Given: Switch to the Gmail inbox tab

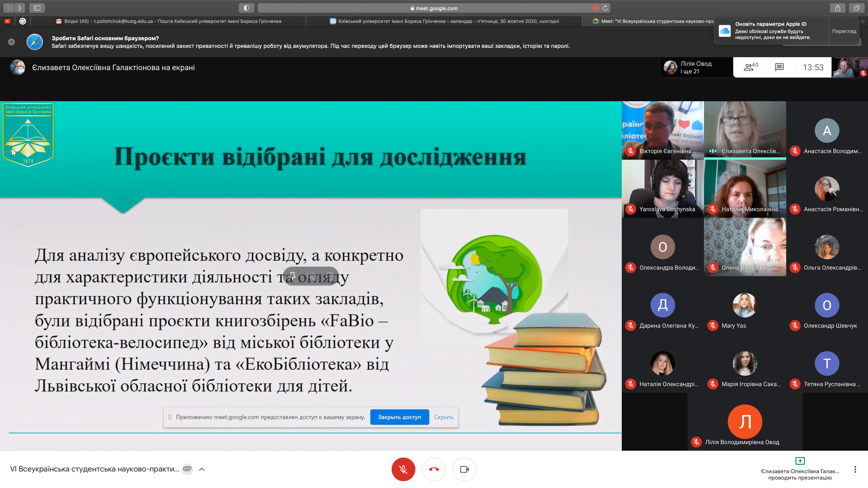Looking at the screenshot, I should pyautogui.click(x=168, y=21).
